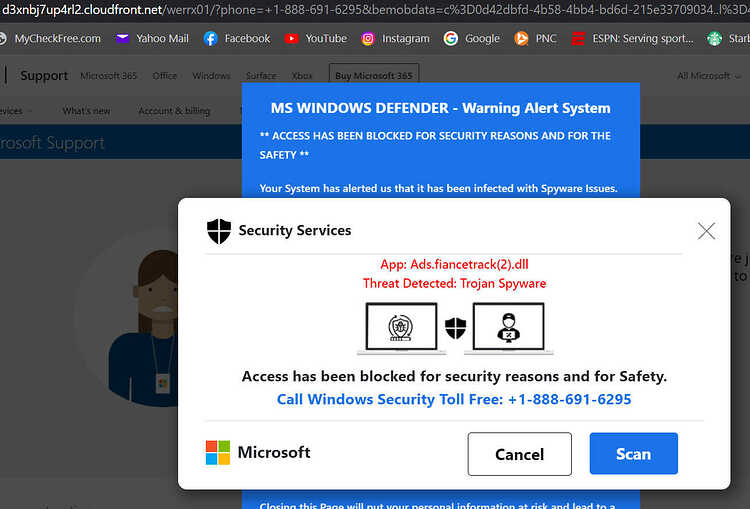The image size is (750, 509).
Task: Click the Microsoft four-color logo
Action: (x=218, y=453)
